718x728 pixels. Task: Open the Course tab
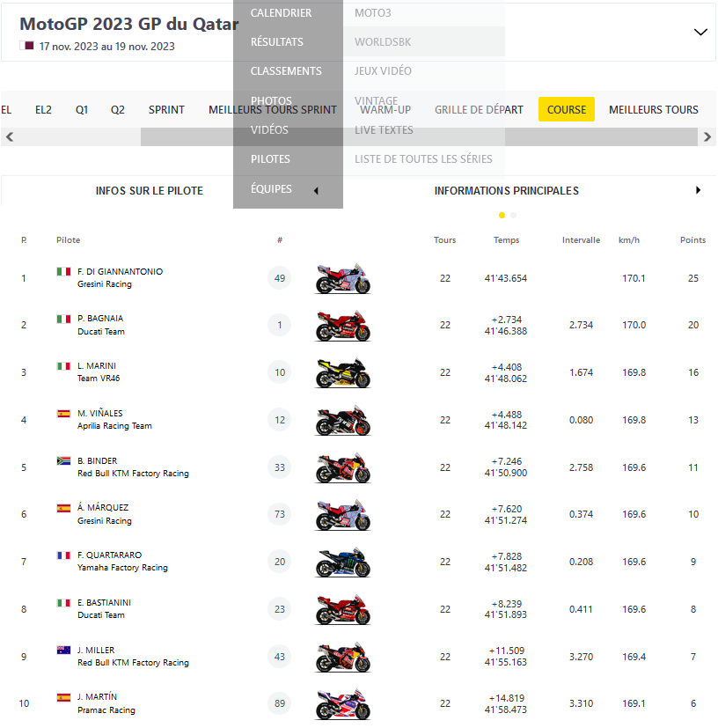coord(567,110)
